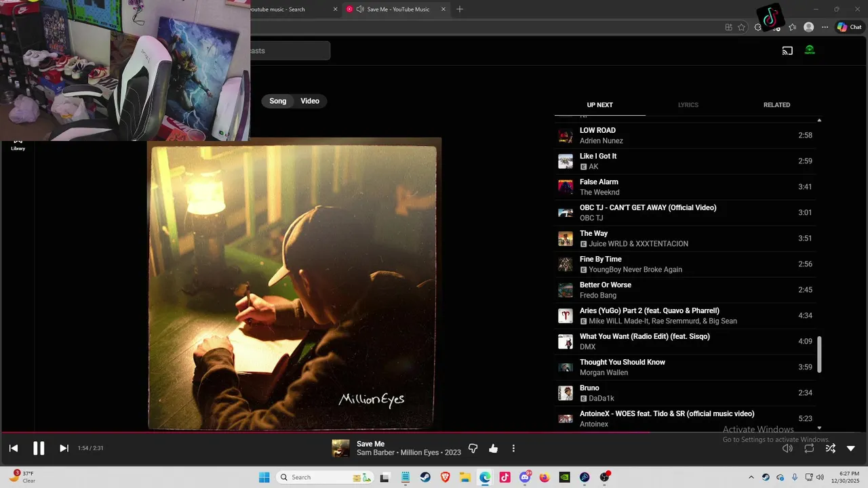Click the Save Me title in player bar
Image resolution: width=868 pixels, height=488 pixels.
coord(370,444)
